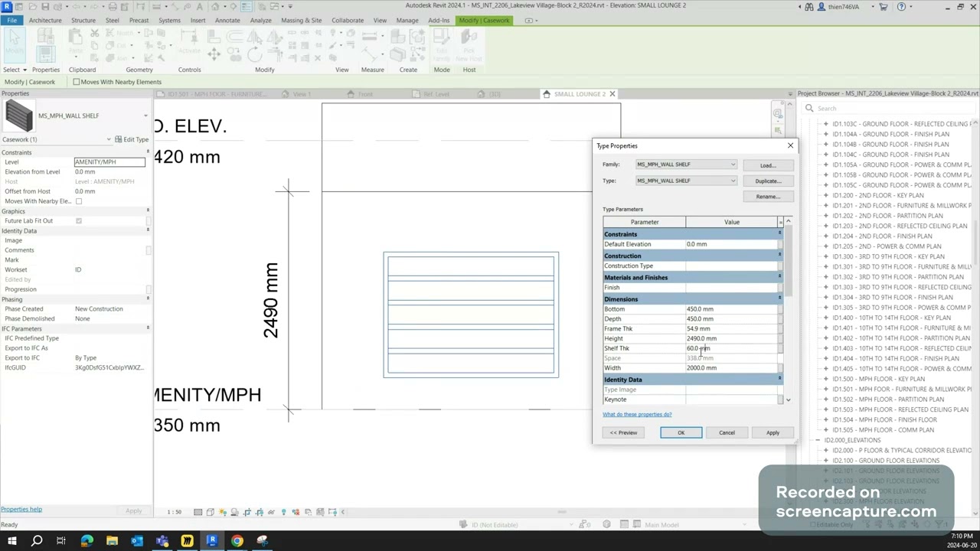Click the small button beside Shelf Thk value
The image size is (980, 551).
[780, 348]
